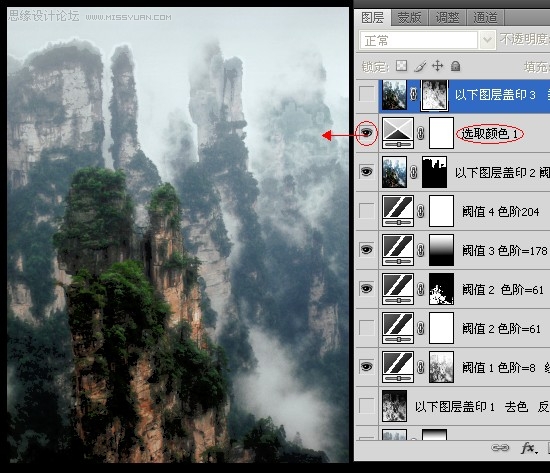The width and height of the screenshot is (550, 473).
Task: Show the 以下图层盖印 1 layer
Action: (367, 406)
